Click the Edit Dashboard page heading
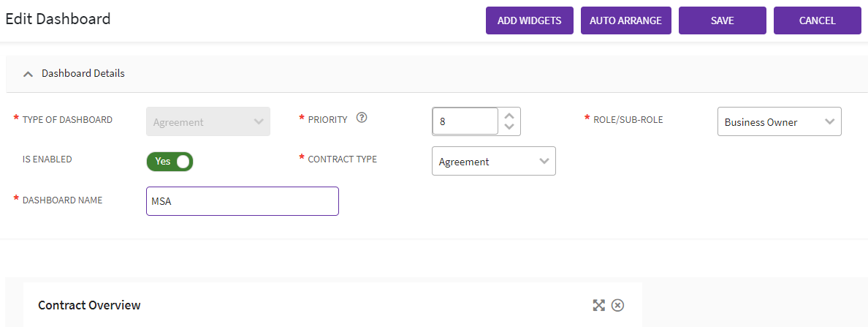Screen dimensions: 868x327 tap(58, 19)
